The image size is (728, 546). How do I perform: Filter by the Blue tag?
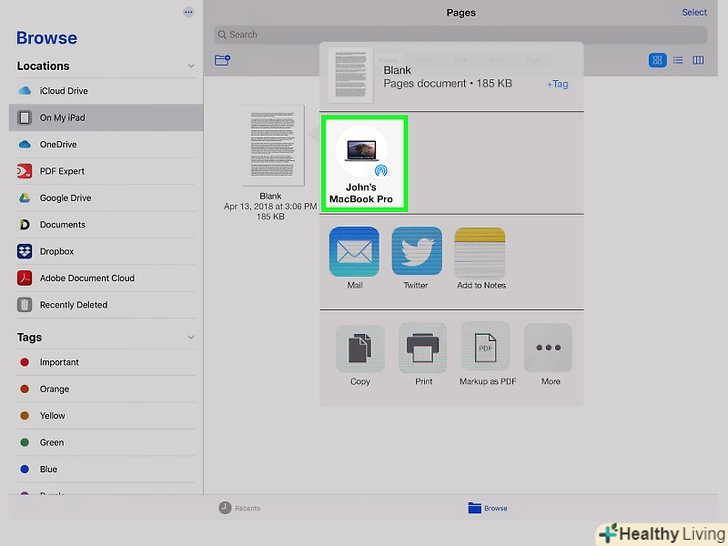pos(106,469)
